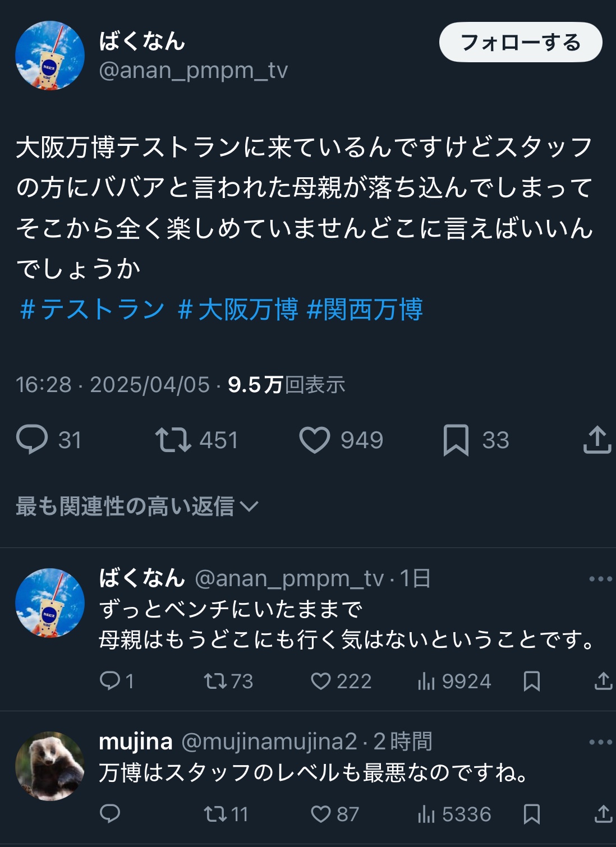Image resolution: width=616 pixels, height=847 pixels.
Task: View analytics showing 9924 views
Action: (426, 681)
